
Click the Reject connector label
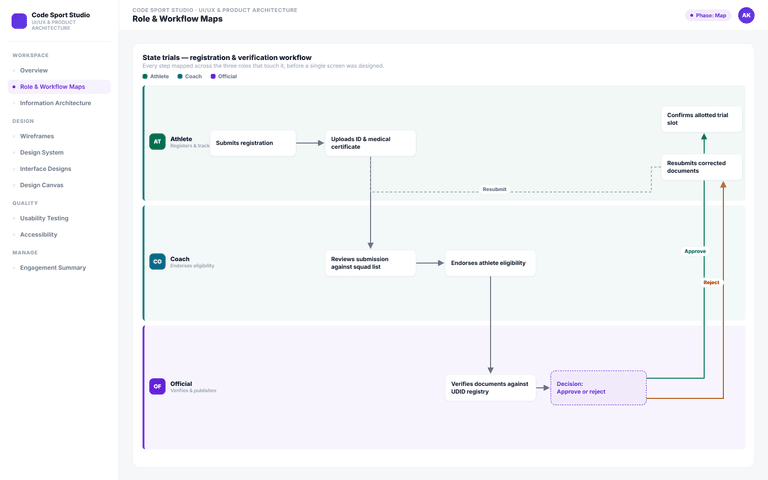point(711,283)
